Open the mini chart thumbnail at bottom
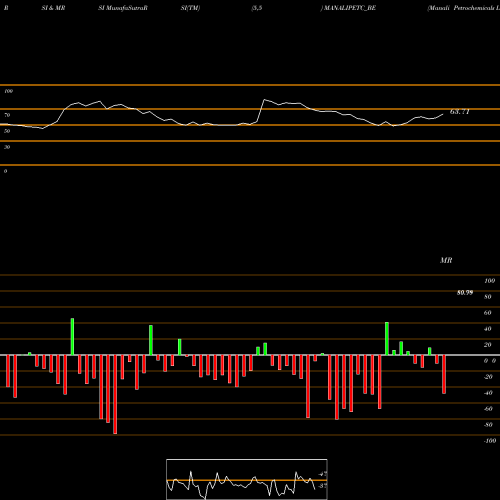The height and width of the screenshot is (500, 500). [x=247, y=479]
